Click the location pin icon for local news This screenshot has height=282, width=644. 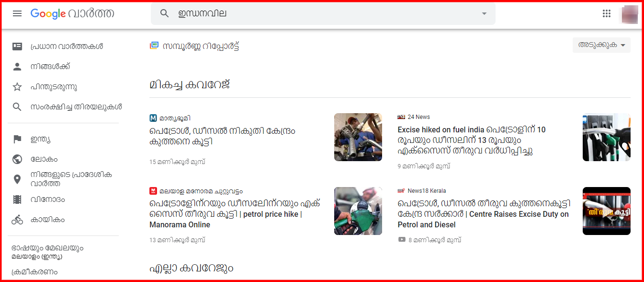click(17, 179)
